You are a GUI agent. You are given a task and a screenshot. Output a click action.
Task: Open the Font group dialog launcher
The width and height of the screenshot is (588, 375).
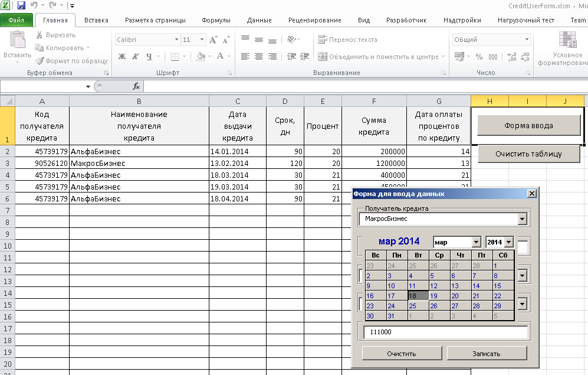(x=230, y=73)
